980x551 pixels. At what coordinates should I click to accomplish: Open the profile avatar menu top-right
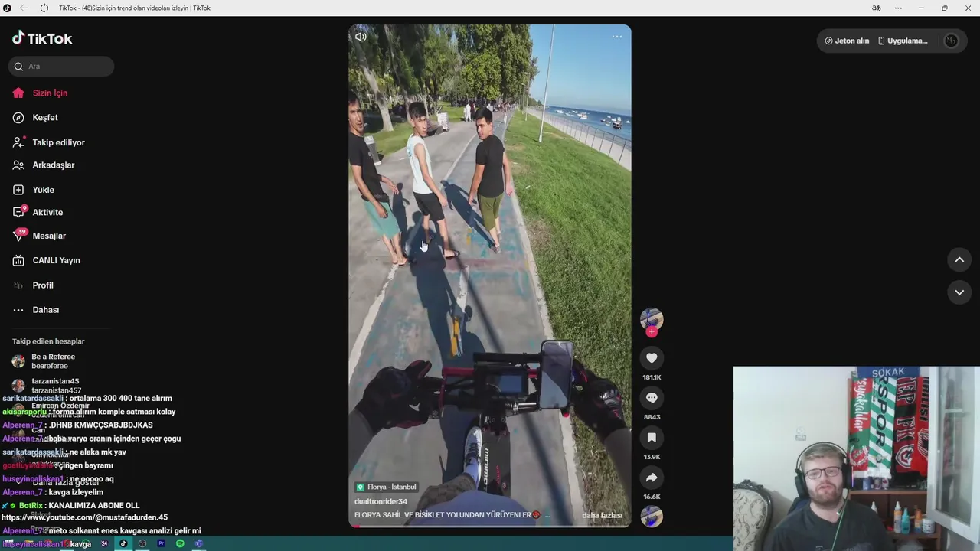(951, 41)
